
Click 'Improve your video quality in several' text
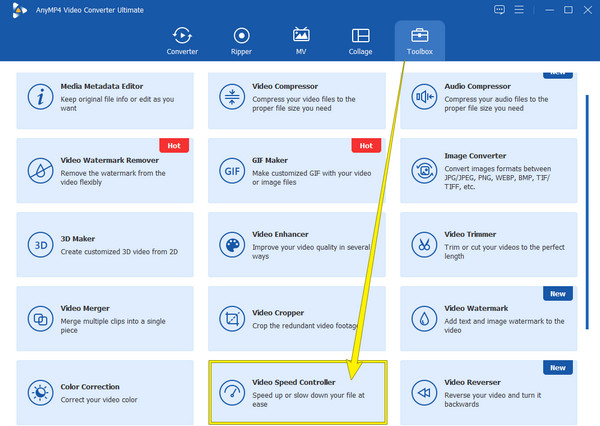(311, 247)
